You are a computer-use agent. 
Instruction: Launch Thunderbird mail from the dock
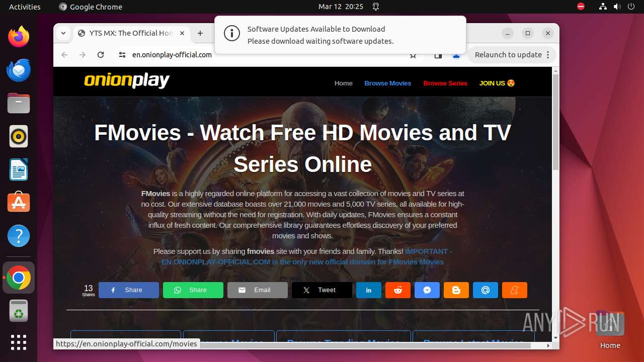19,70
